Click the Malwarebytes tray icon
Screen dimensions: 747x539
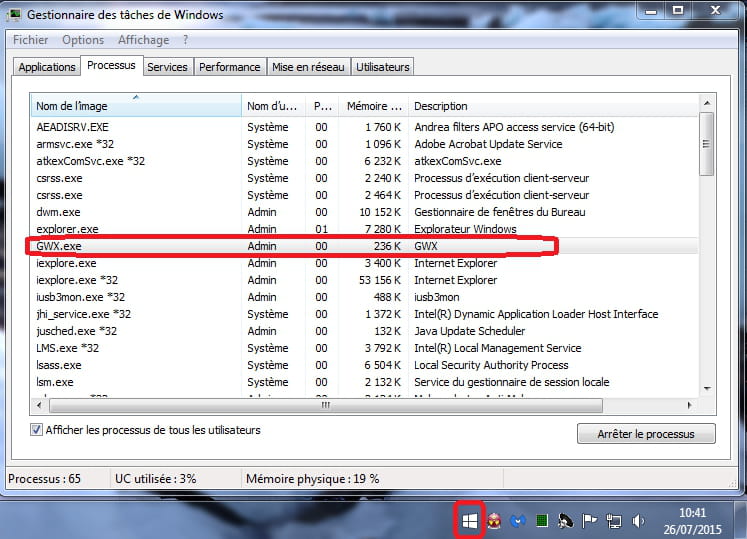coord(518,521)
